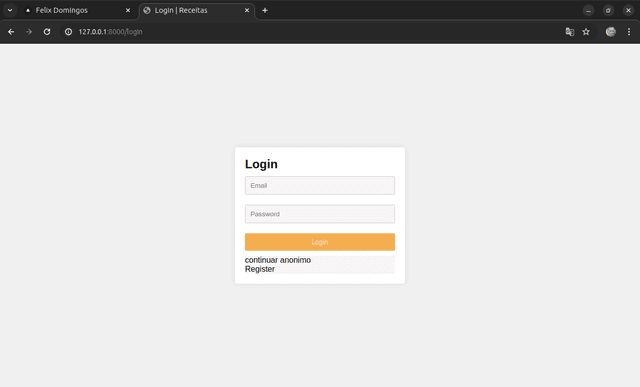Open the browser profile avatar

[611, 32]
